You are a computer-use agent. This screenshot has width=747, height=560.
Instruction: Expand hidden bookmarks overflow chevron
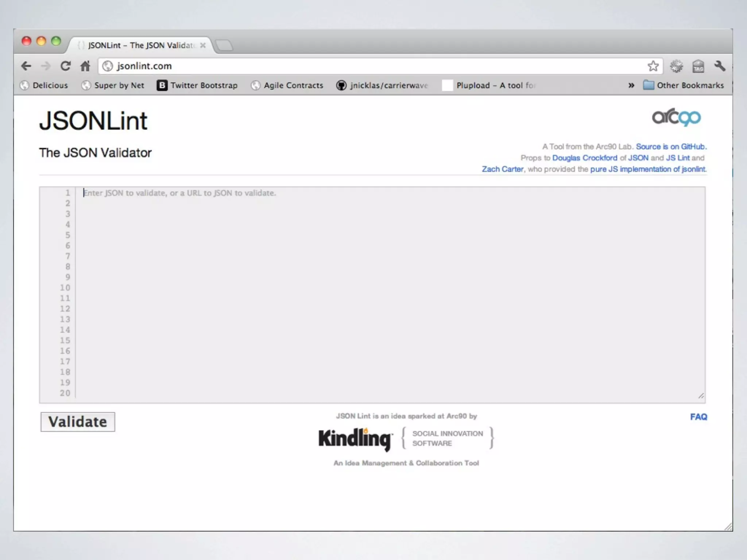[x=631, y=85]
